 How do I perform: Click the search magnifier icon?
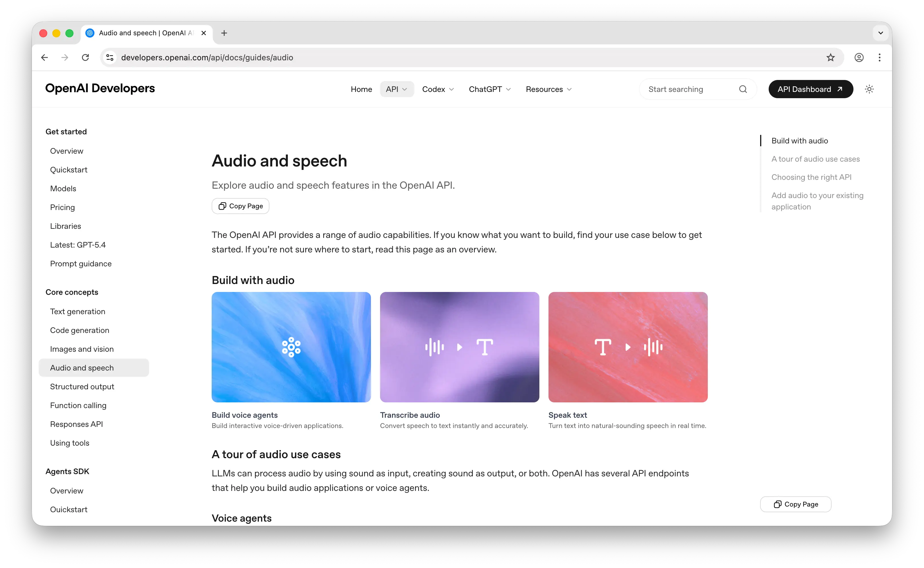(743, 89)
